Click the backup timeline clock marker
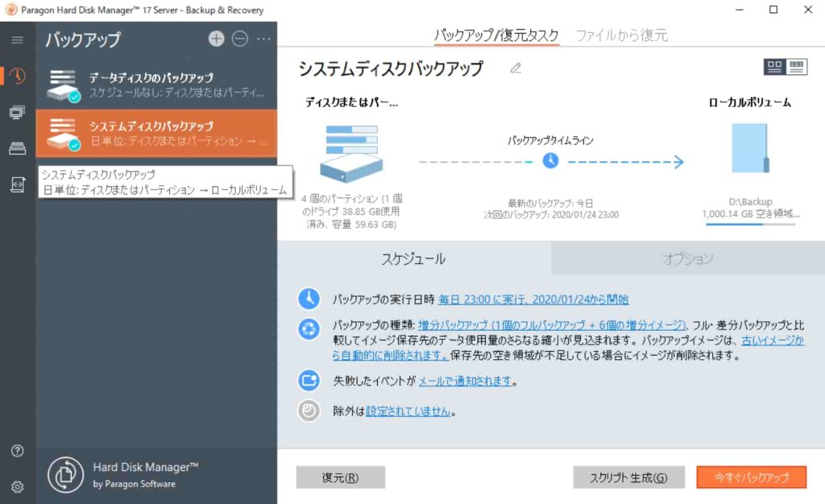 pos(550,160)
